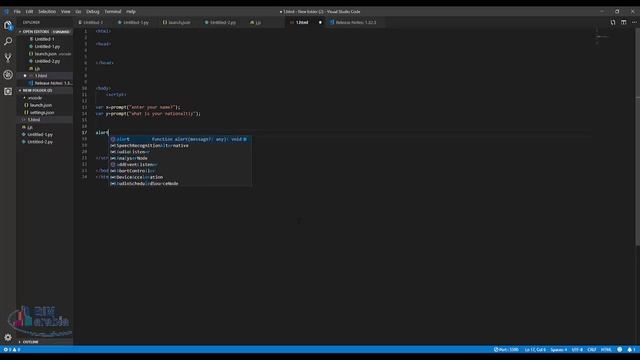Open the Help menu

131,11
